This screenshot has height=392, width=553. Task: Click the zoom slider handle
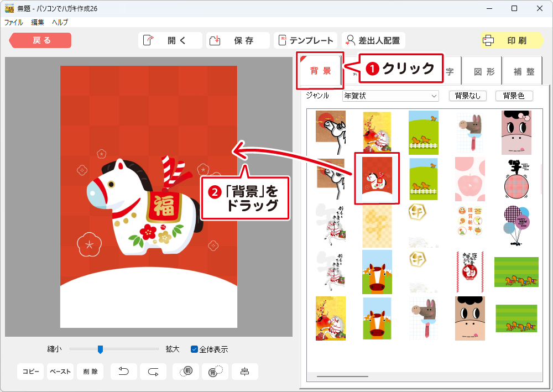[x=100, y=349]
